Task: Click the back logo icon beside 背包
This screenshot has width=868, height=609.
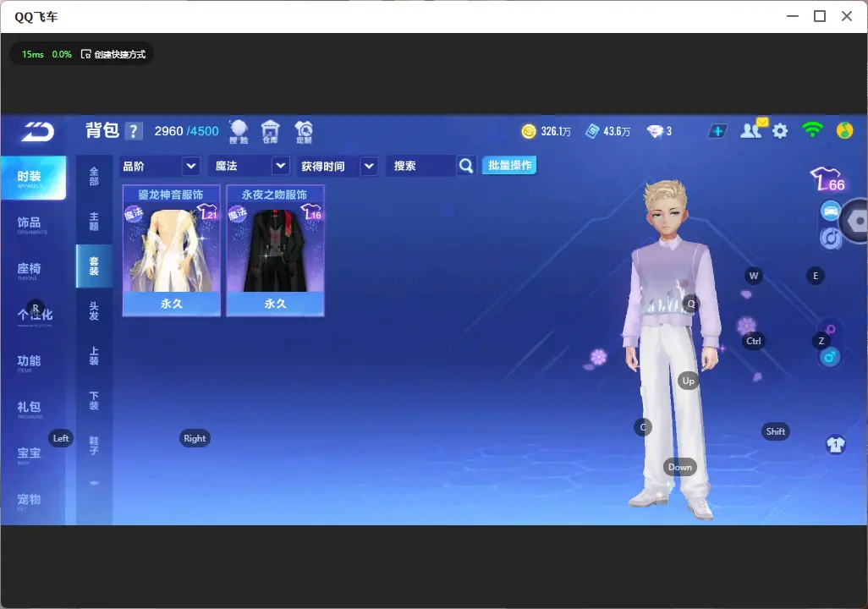Action: (x=37, y=132)
